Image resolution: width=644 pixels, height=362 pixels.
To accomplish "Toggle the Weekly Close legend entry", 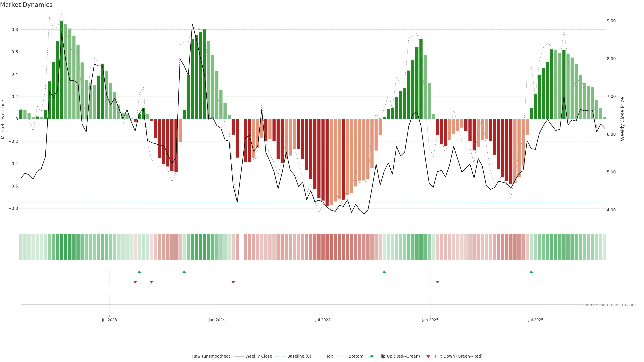I will click(258, 356).
